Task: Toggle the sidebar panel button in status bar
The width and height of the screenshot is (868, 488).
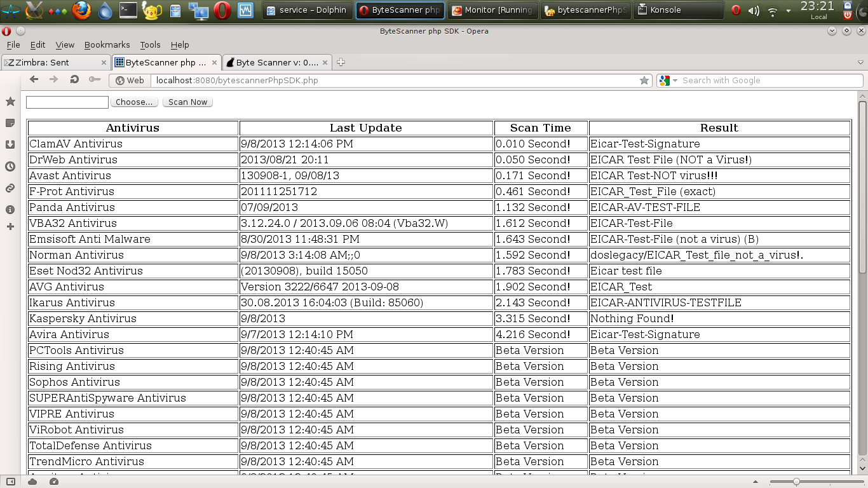Action: pyautogui.click(x=10, y=482)
